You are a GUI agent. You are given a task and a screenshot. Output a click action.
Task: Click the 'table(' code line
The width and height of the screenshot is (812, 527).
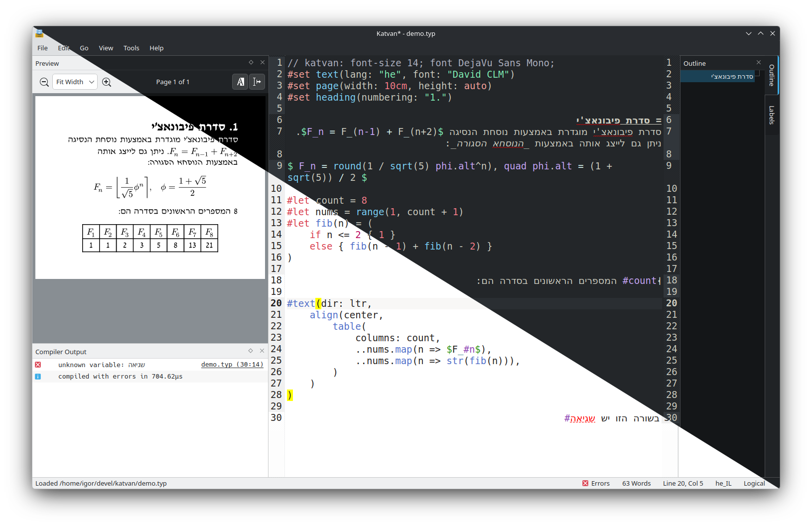(x=349, y=327)
